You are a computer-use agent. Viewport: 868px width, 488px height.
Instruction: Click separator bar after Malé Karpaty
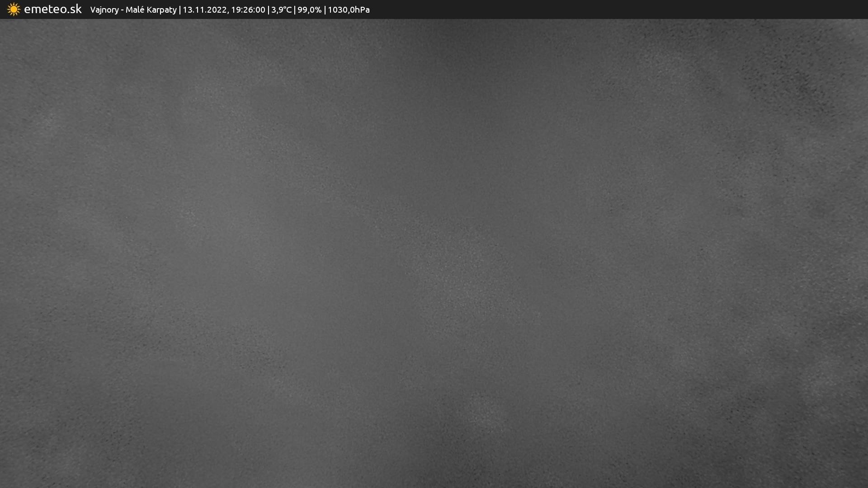(x=179, y=10)
